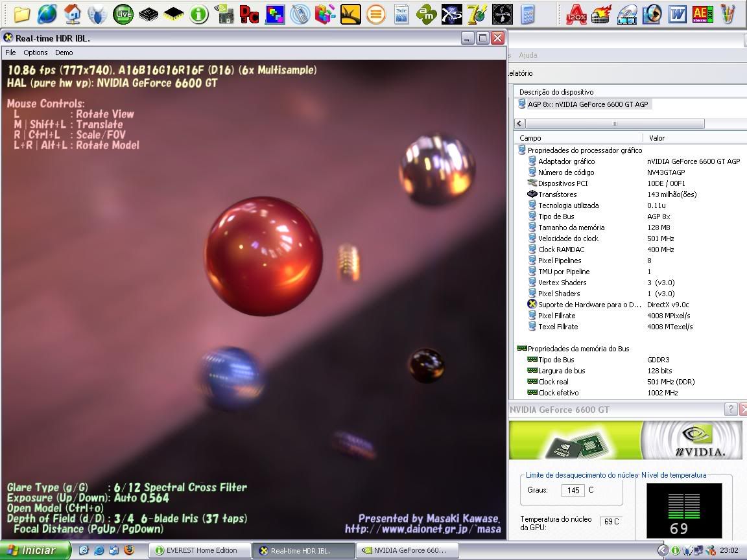Screen dimensions: 747x560
Task: Open the Options menu in HDR IBL
Action: (x=36, y=52)
